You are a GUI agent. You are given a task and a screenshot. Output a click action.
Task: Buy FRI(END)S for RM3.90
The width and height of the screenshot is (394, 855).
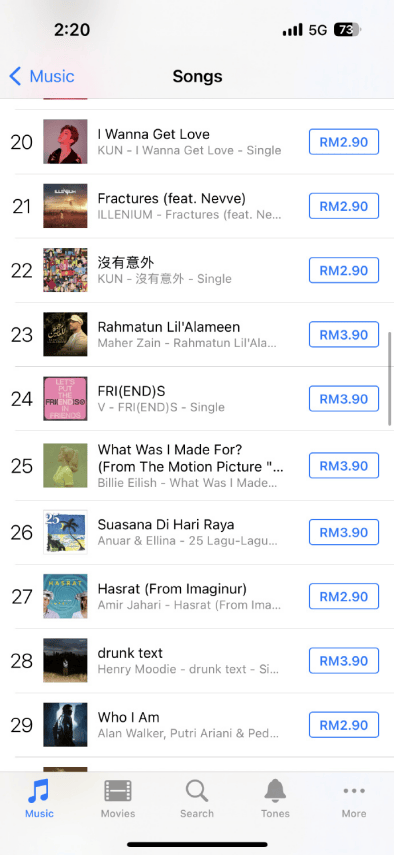tap(344, 399)
